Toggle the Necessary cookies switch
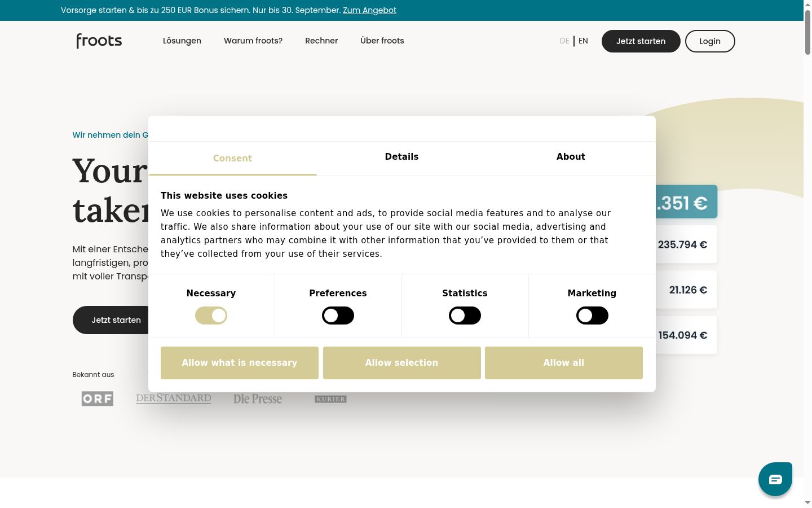 pos(211,316)
